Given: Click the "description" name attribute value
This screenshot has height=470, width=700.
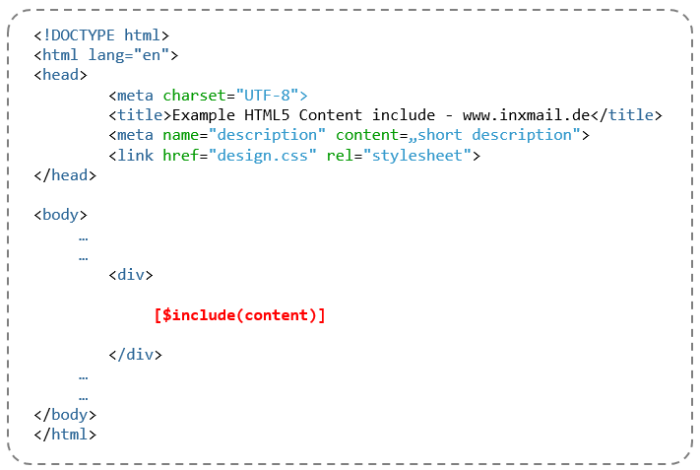Looking at the screenshot, I should click(267, 135).
